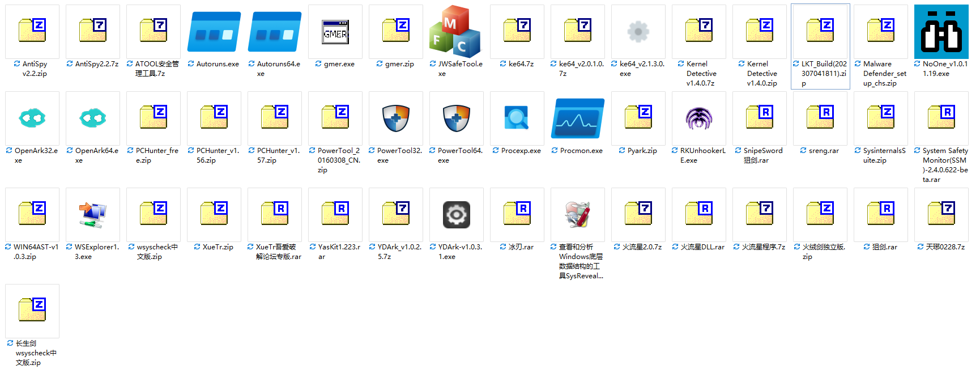Select the WSExplorer1.3.exe icon
The width and height of the screenshot is (980, 382).
(x=93, y=215)
